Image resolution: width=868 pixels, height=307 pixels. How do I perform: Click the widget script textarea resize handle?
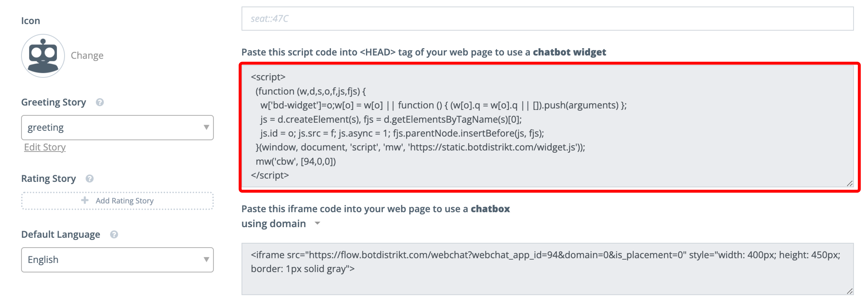[849, 184]
